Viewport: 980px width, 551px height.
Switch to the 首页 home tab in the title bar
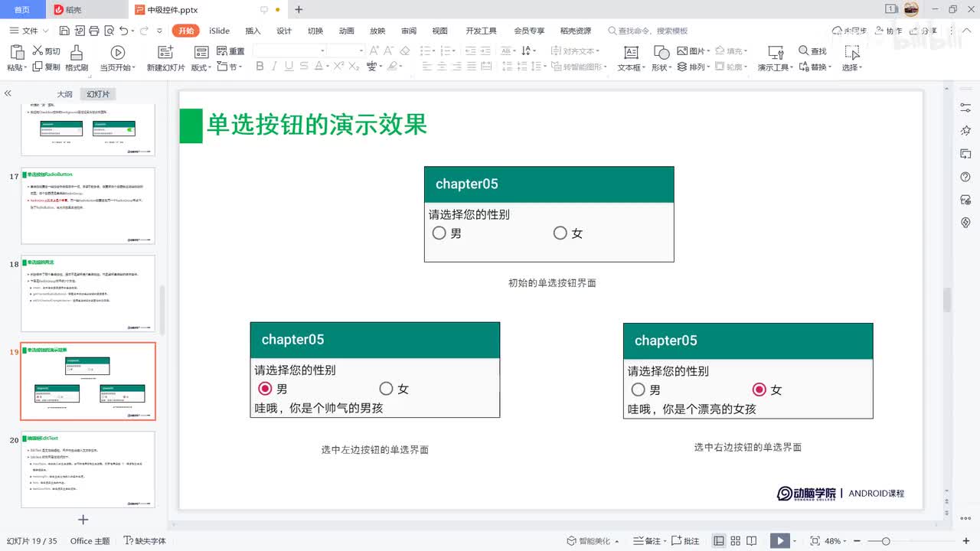[x=22, y=10]
